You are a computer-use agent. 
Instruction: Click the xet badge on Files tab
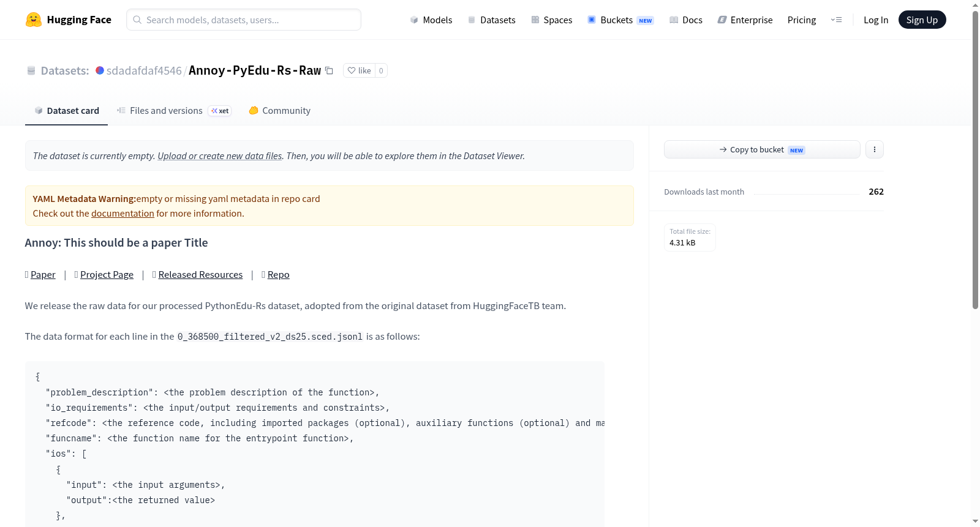(220, 111)
